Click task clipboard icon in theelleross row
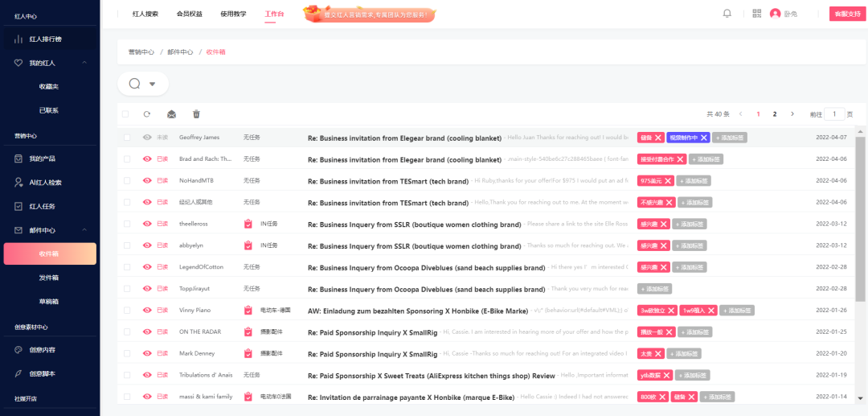 pyautogui.click(x=248, y=224)
